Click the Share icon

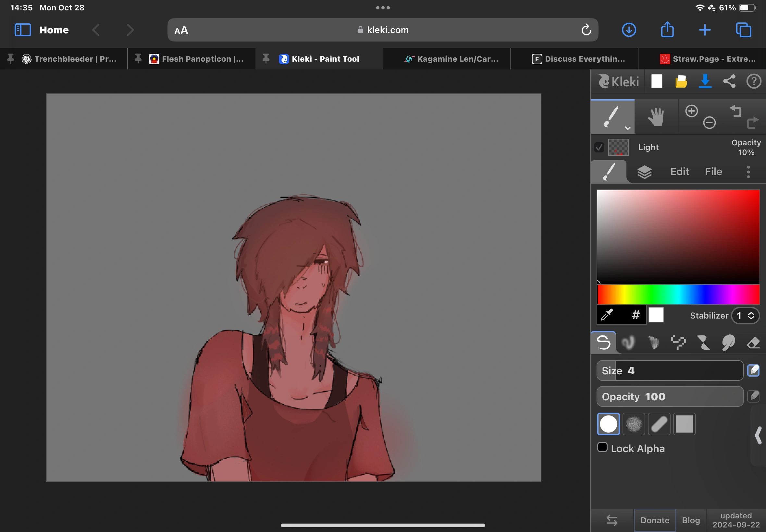click(729, 81)
